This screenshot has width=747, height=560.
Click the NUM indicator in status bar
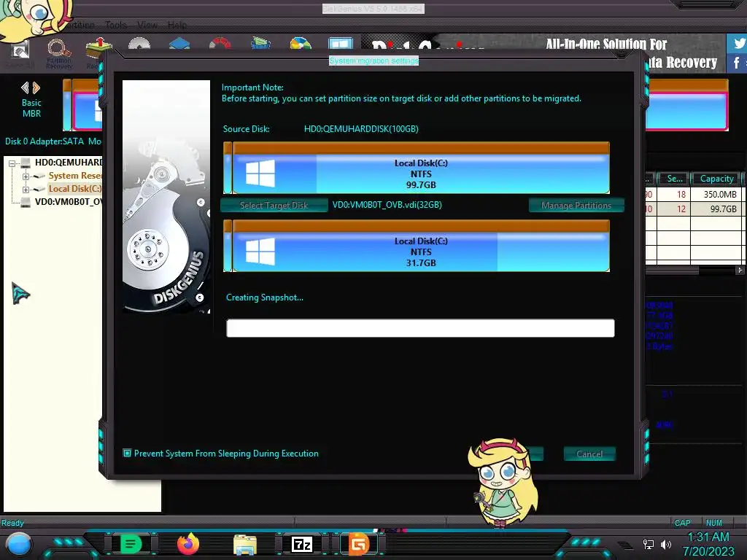713,523
